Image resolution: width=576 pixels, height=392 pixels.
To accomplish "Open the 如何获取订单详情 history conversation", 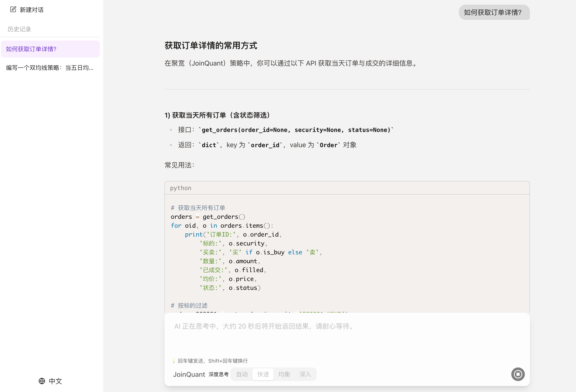I will pyautogui.click(x=31, y=49).
